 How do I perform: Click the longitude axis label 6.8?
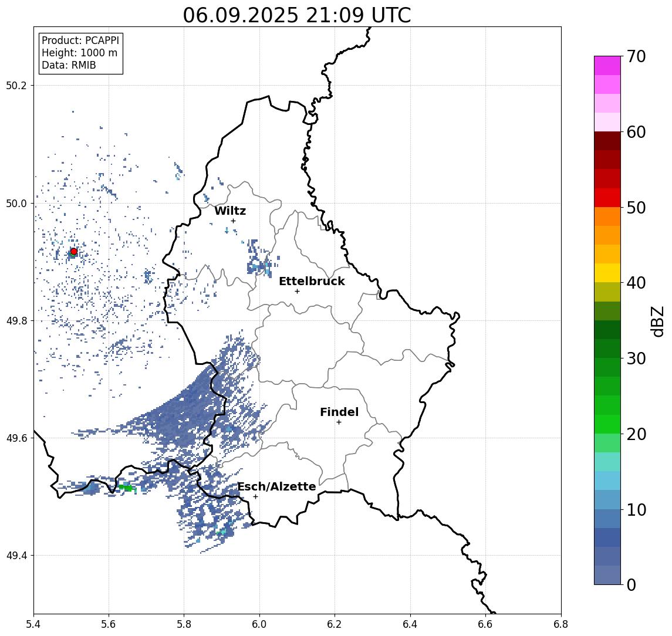[x=561, y=624]
